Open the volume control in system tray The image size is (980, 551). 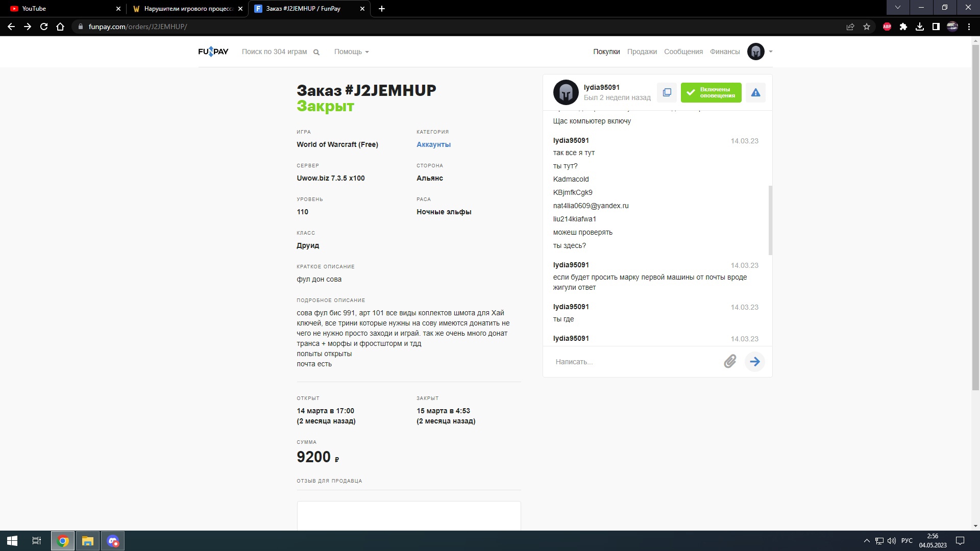coord(892,541)
